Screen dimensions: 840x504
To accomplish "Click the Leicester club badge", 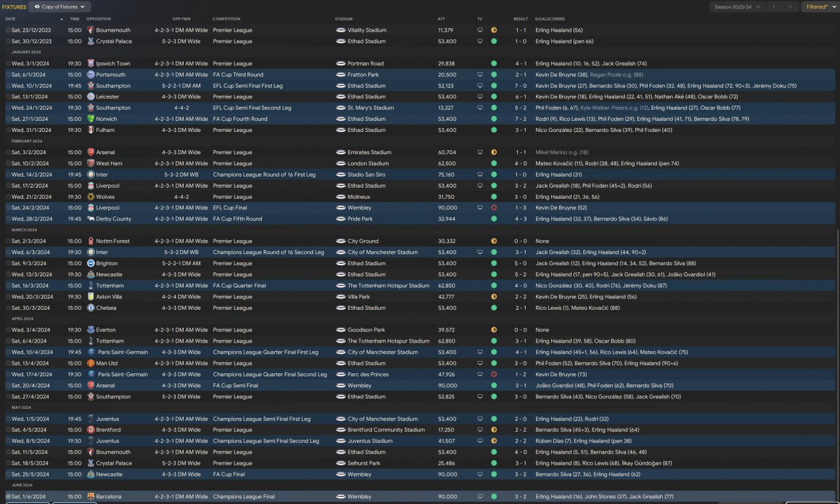I will [91, 96].
